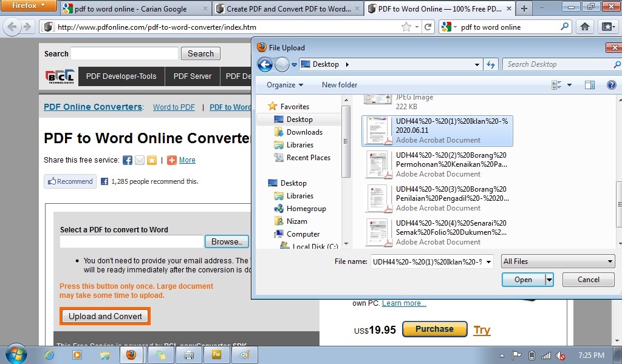Image resolution: width=622 pixels, height=364 pixels.
Task: Select Downloads in the Favorites list
Action: pos(304,132)
